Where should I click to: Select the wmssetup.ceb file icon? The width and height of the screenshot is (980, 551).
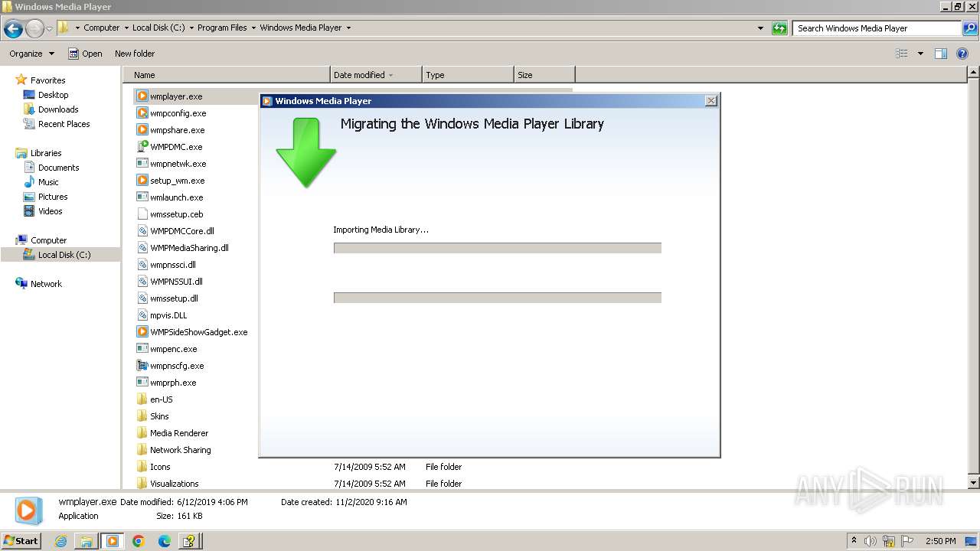tap(142, 214)
